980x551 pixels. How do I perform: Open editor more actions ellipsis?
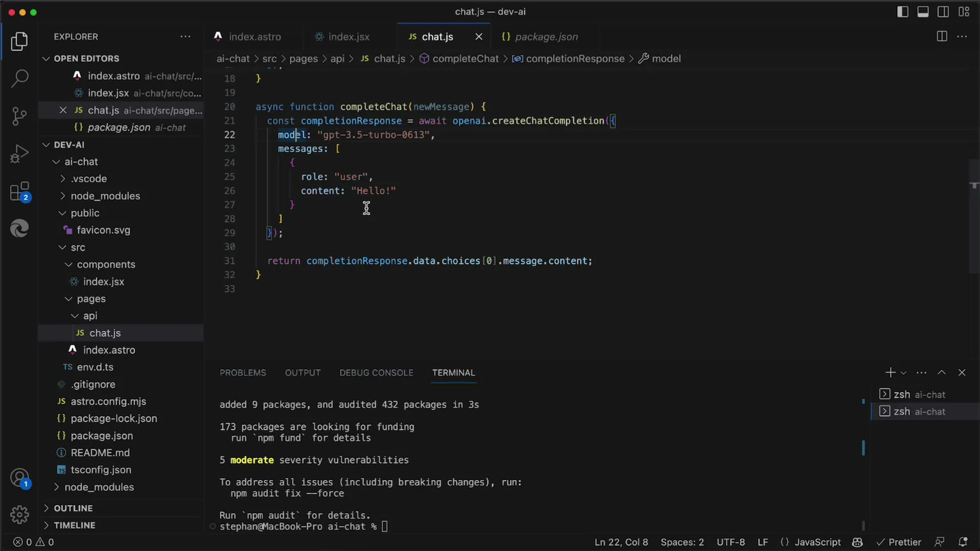pyautogui.click(x=962, y=37)
